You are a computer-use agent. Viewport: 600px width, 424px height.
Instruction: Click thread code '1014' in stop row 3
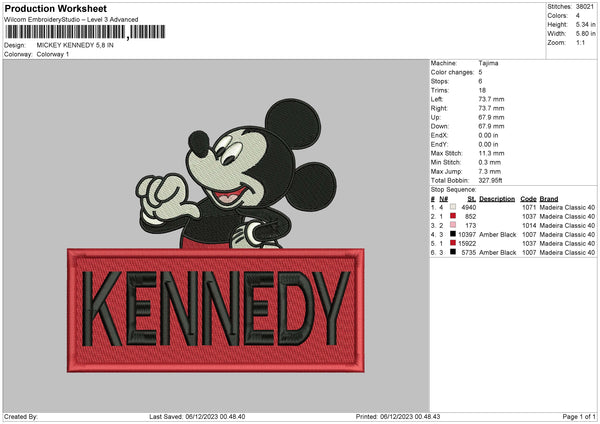529,225
